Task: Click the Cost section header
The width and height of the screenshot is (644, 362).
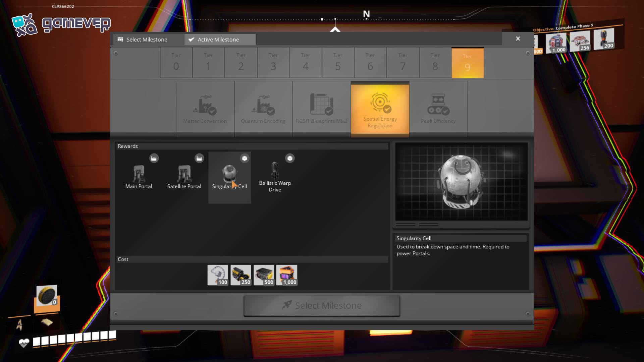Action: (x=252, y=259)
